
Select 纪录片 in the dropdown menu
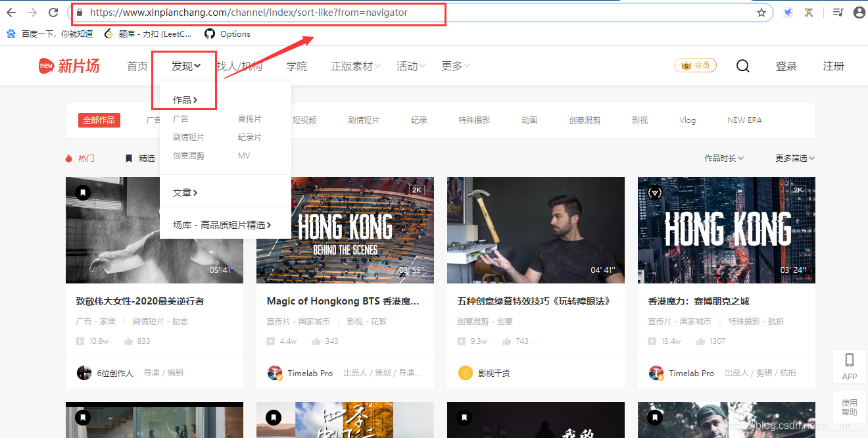point(250,137)
